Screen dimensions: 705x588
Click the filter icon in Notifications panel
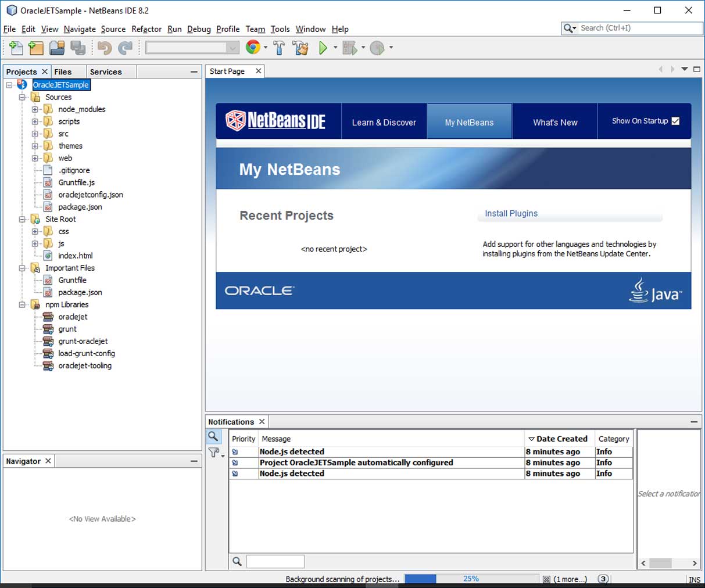point(214,453)
